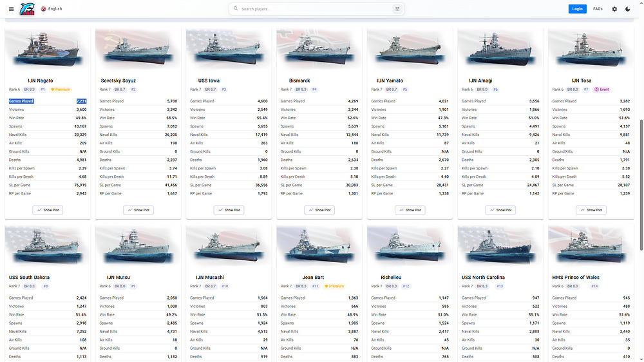The width and height of the screenshot is (644, 362).
Task: Click the IJN Nagato ship image
Action: 48,50
